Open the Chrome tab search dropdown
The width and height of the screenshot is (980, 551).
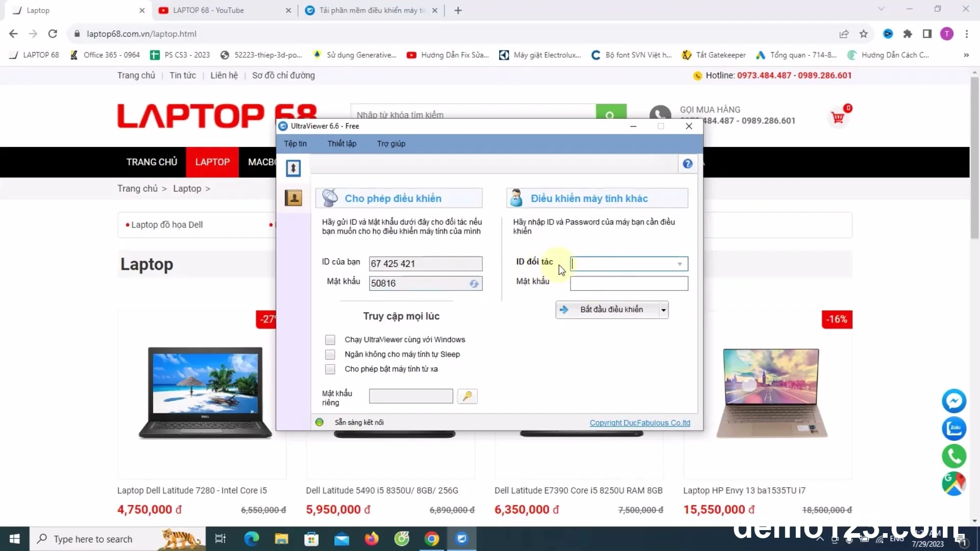pyautogui.click(x=881, y=9)
